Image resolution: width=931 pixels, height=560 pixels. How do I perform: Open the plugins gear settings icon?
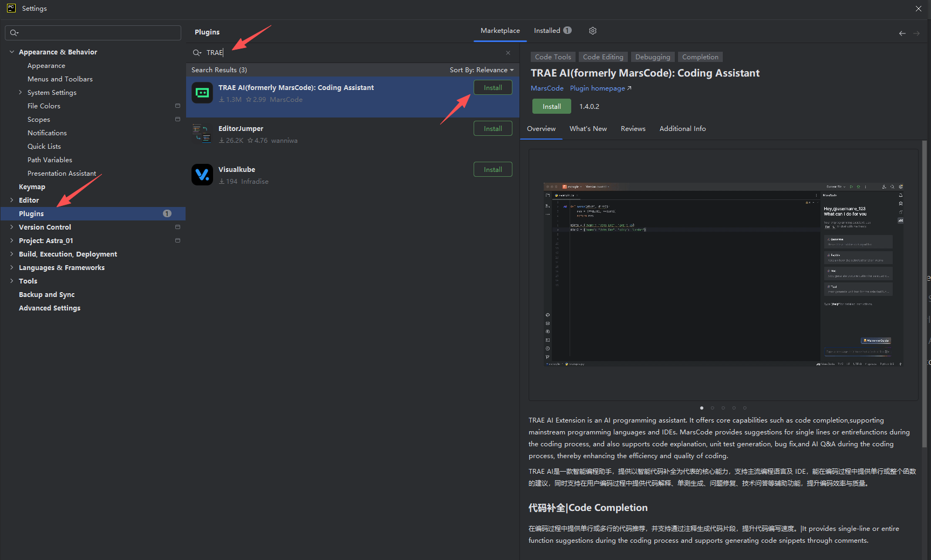pos(593,31)
